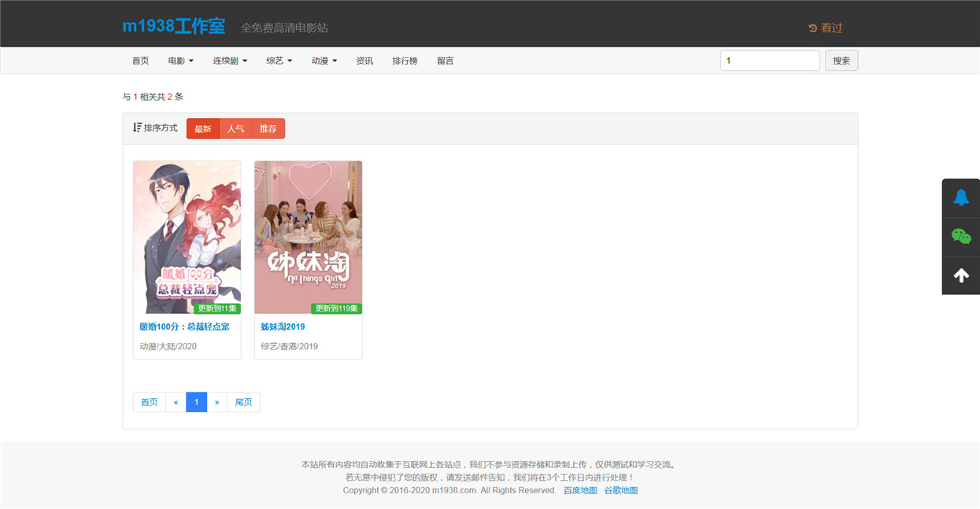
Task: Sort results by 人气
Action: 235,128
